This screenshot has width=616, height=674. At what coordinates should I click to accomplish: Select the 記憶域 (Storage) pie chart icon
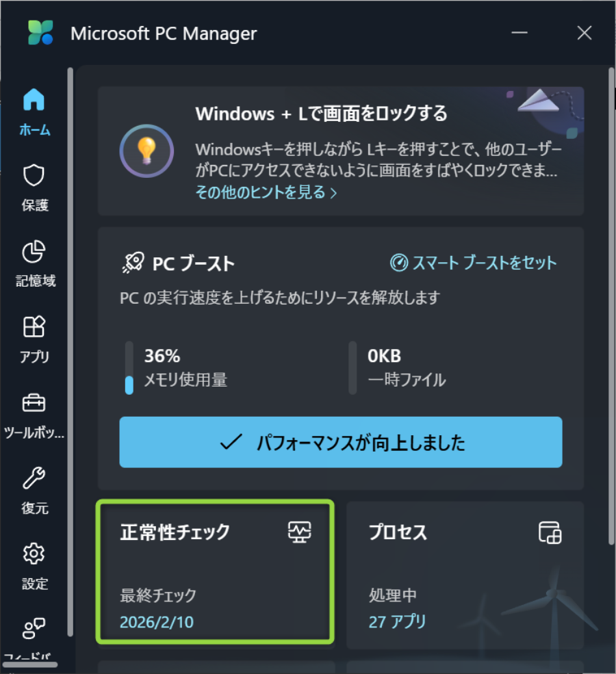pyautogui.click(x=34, y=252)
